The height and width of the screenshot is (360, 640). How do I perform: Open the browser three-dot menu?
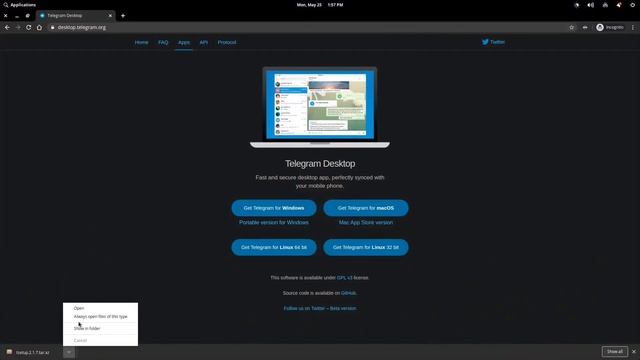(x=633, y=27)
